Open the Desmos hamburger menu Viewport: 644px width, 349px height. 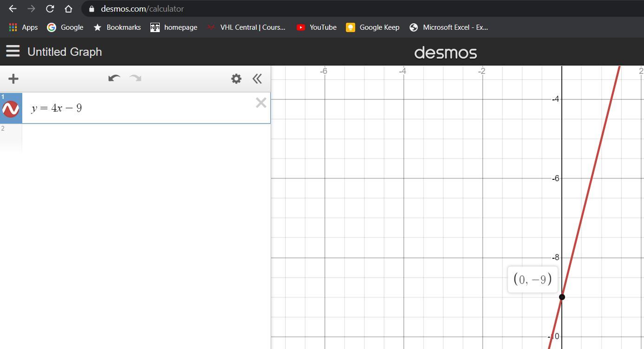point(13,51)
